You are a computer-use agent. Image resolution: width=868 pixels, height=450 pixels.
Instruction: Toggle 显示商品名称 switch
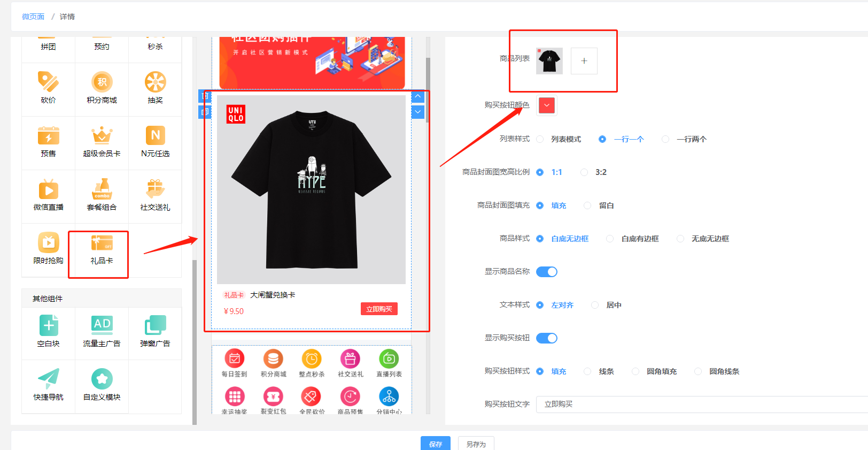(x=547, y=272)
